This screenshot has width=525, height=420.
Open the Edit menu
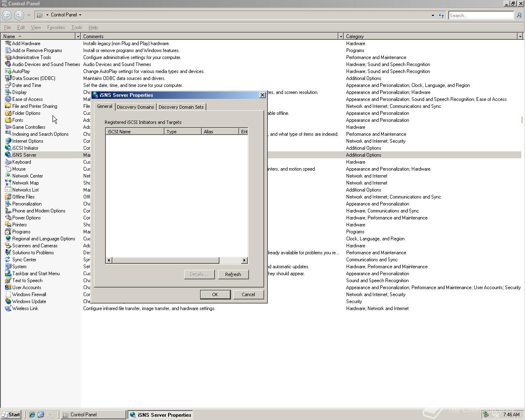coord(21,27)
